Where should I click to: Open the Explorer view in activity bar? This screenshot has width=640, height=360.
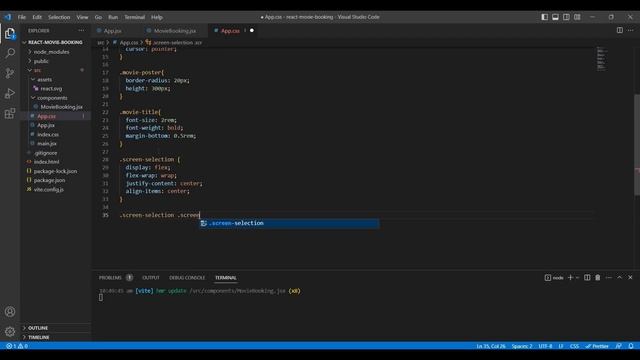click(x=10, y=33)
